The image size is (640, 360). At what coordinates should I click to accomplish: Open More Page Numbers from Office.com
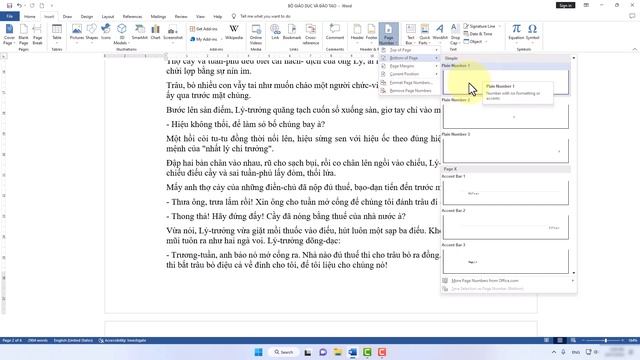pyautogui.click(x=509, y=281)
